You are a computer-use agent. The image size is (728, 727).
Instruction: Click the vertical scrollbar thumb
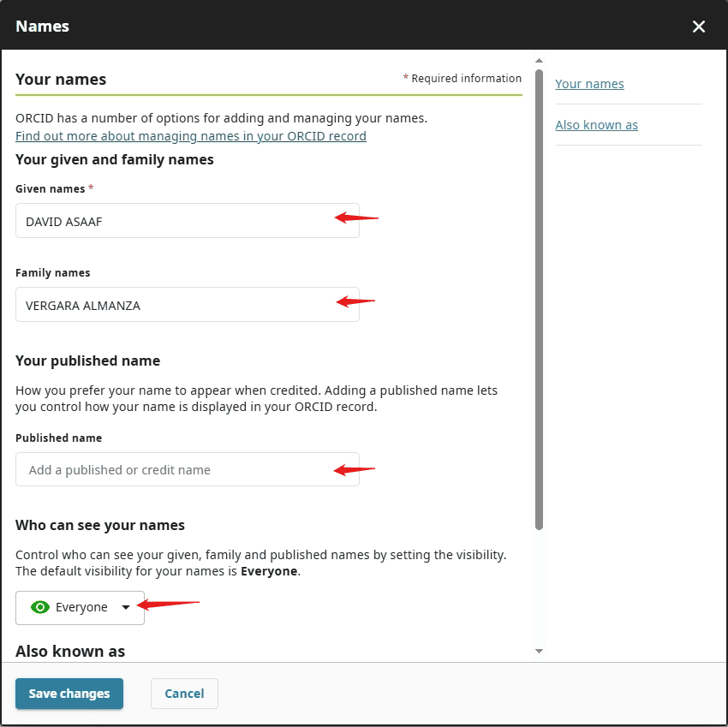(x=539, y=300)
